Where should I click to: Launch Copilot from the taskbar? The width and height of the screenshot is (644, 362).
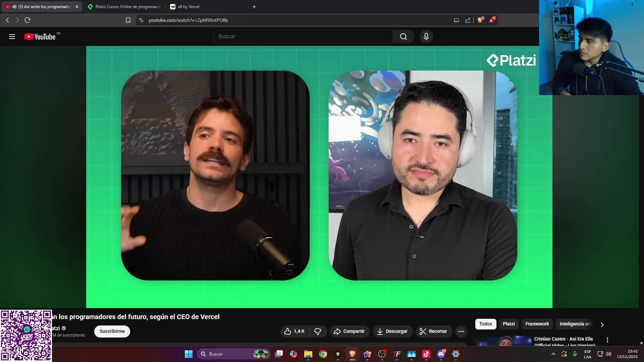(293, 354)
